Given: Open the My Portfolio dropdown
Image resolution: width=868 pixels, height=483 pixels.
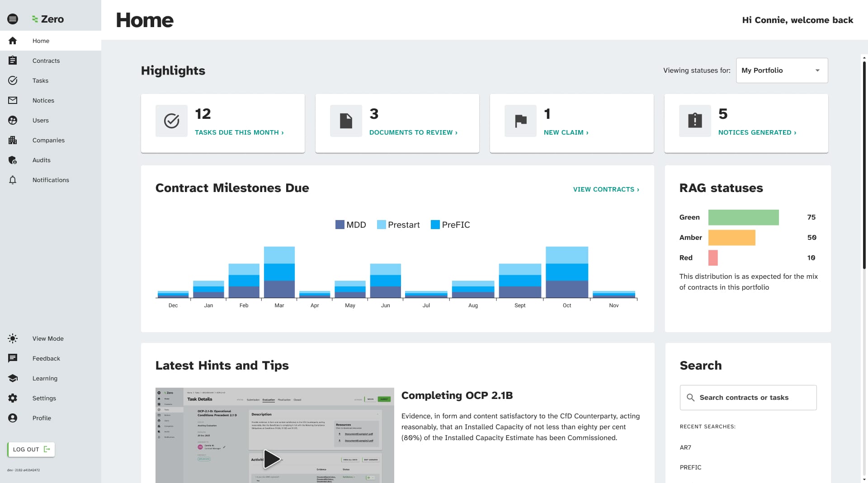Looking at the screenshot, I should pyautogui.click(x=782, y=70).
